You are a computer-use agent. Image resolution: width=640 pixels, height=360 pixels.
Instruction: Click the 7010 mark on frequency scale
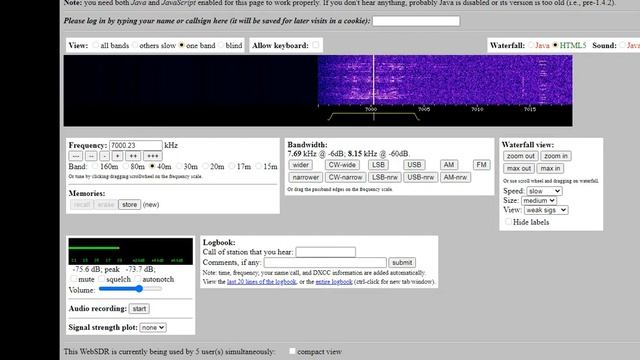(477, 109)
